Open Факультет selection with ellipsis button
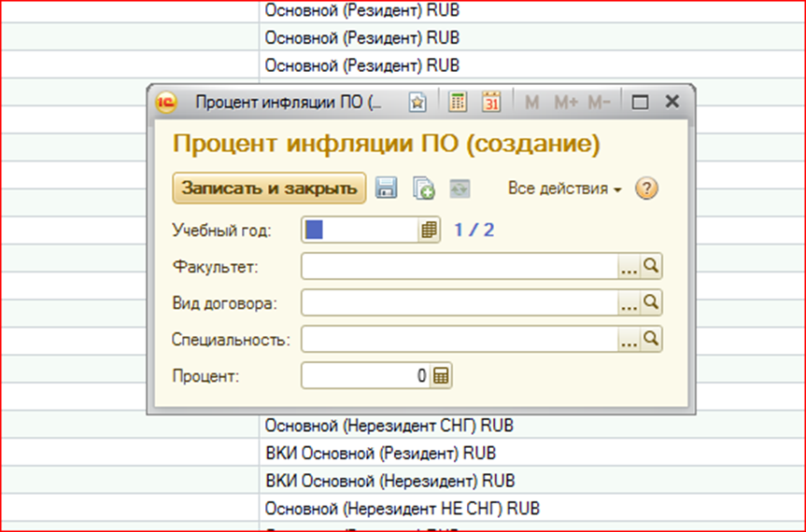This screenshot has height=532, width=806. click(x=629, y=268)
